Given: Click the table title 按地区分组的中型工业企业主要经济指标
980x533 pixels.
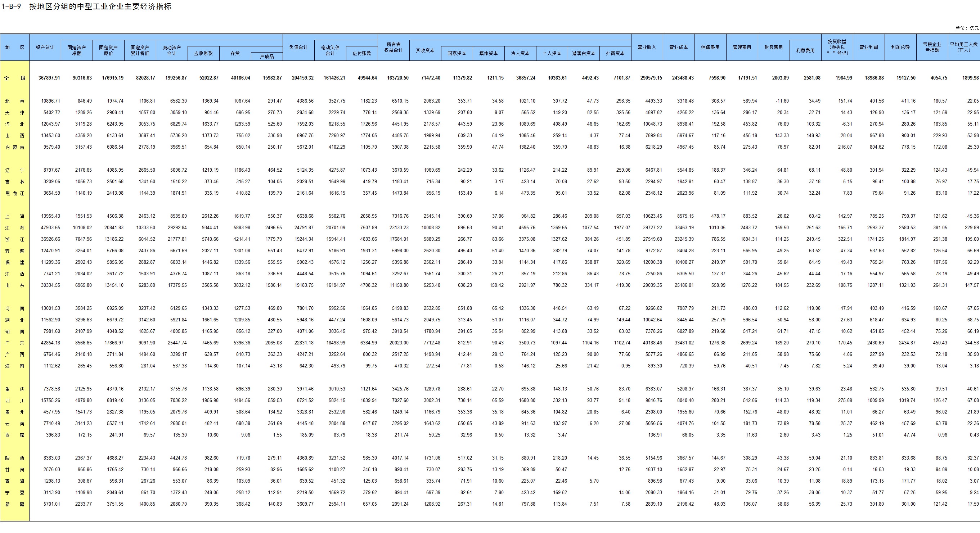Looking at the screenshot, I should tap(100, 6).
